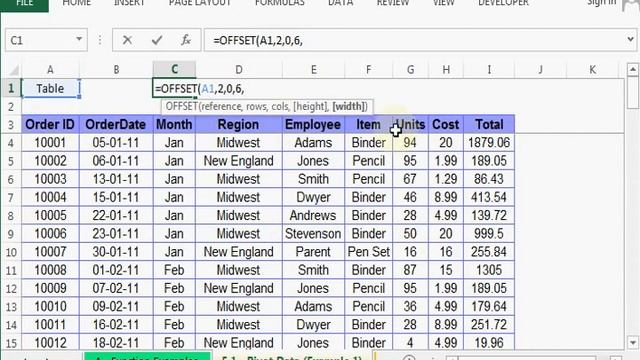Select total cell 1305

[x=489, y=270]
